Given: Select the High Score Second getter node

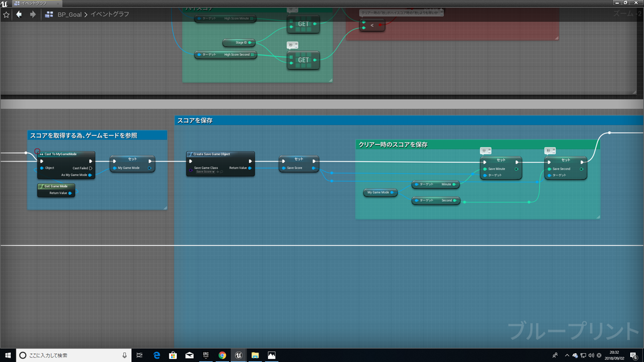Looking at the screenshot, I should pyautogui.click(x=226, y=55).
